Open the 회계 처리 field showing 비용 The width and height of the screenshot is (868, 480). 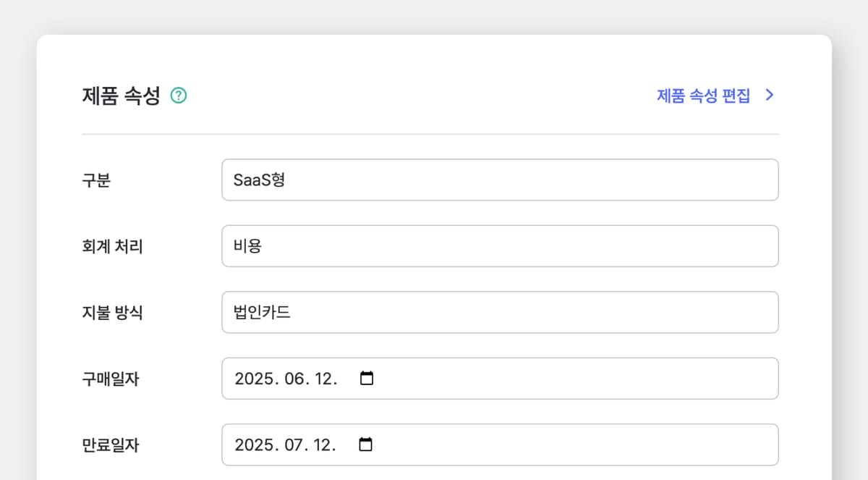(x=499, y=246)
